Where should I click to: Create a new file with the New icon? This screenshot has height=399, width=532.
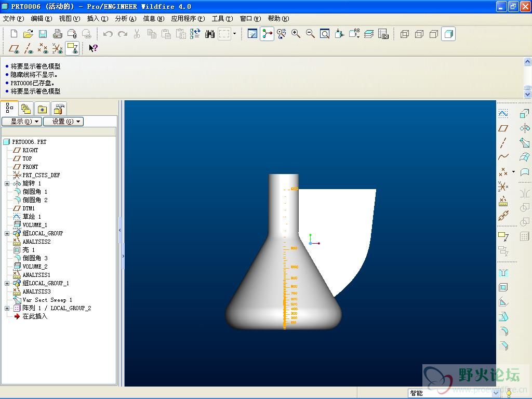tap(14, 34)
